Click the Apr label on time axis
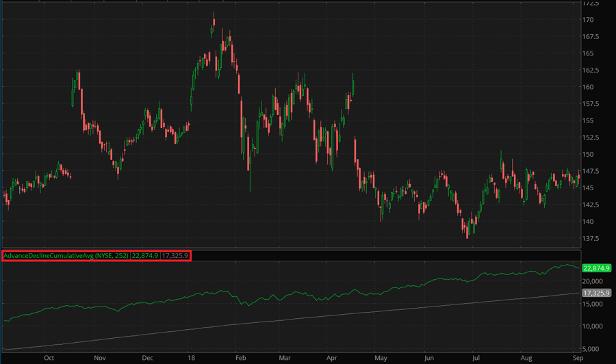Screen dimensions: 616x364 tap(332, 357)
